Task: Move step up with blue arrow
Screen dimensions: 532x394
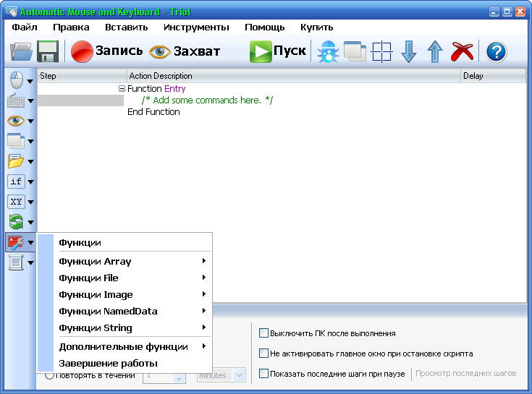Action: pyautogui.click(x=435, y=52)
